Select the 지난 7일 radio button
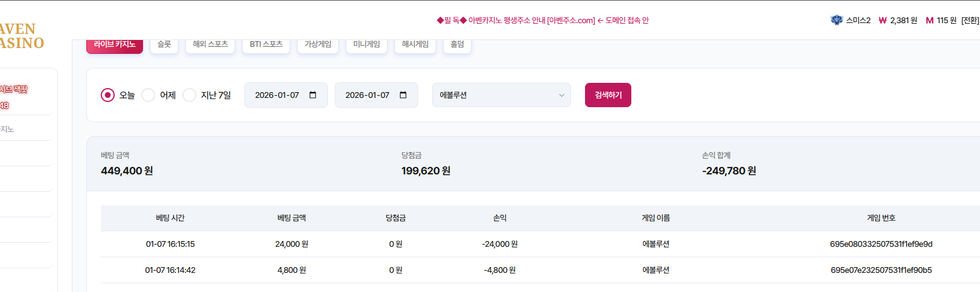Viewport: 980px width, 292px height. (x=189, y=95)
